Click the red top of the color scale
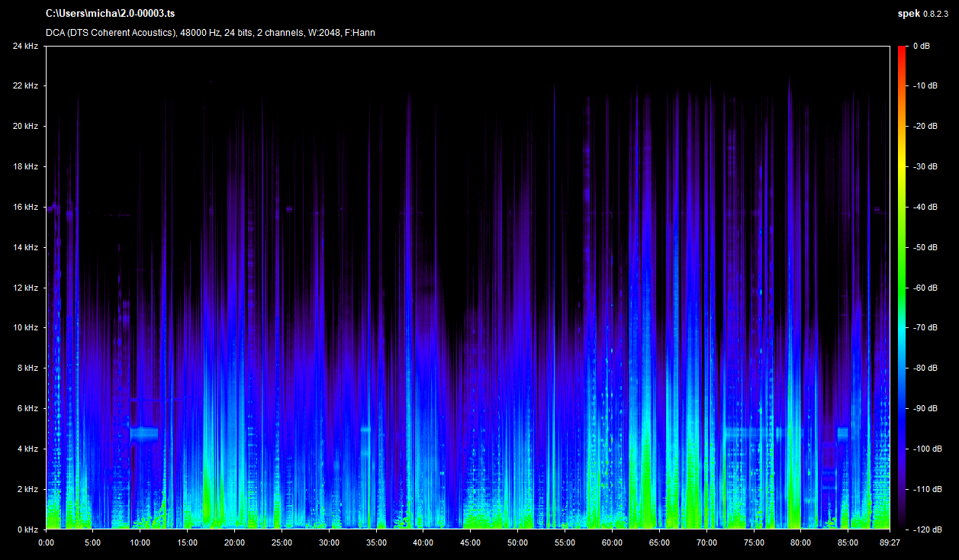 (x=902, y=50)
